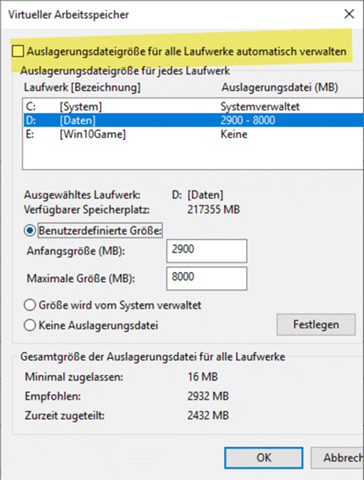Viewport: 364px width, 480px height.
Task: Select Keine Auslagerungsdatei option
Action: (30, 325)
